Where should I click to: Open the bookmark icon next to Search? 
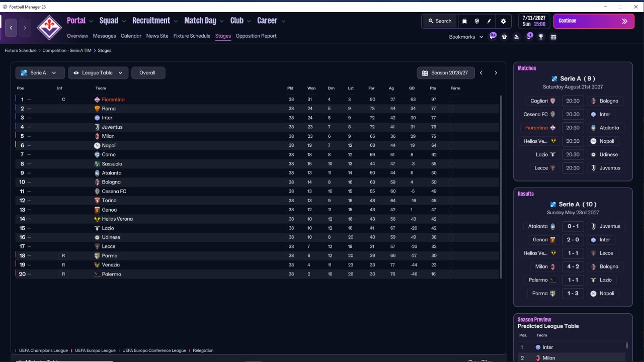[464, 21]
